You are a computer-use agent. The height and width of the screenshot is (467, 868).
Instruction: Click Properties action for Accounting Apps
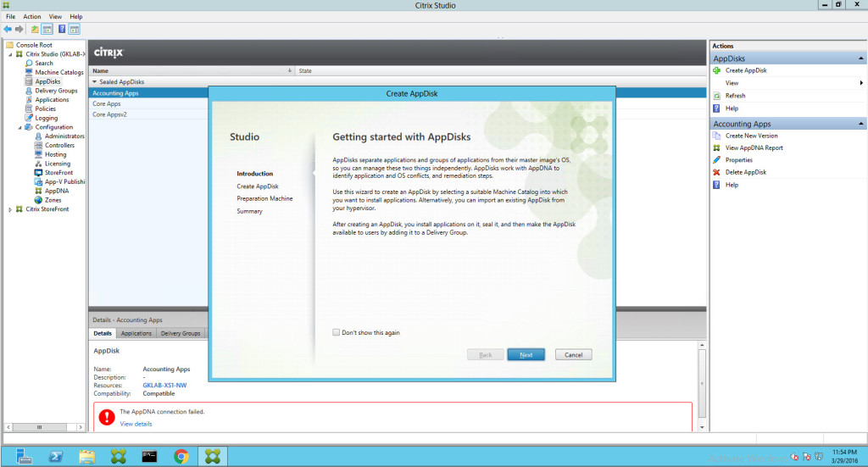pos(738,160)
